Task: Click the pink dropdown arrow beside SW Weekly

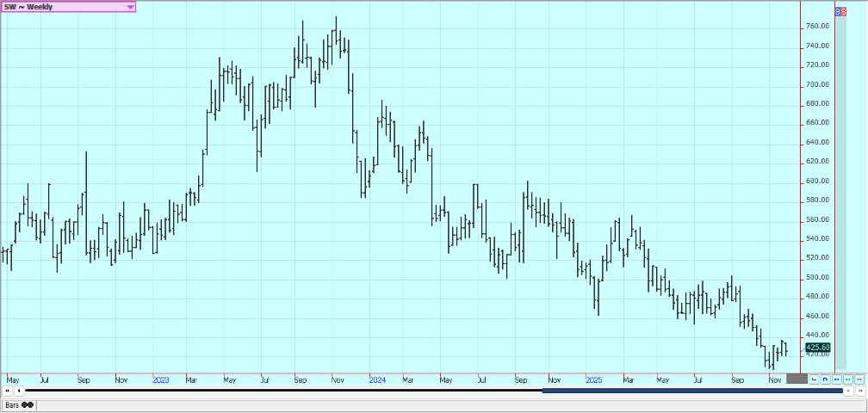Action: 130,7
